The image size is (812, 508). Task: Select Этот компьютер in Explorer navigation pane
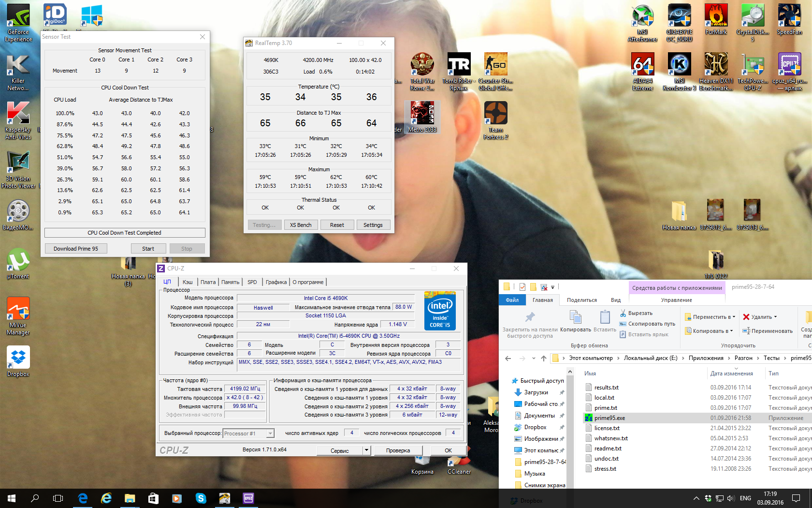541,450
